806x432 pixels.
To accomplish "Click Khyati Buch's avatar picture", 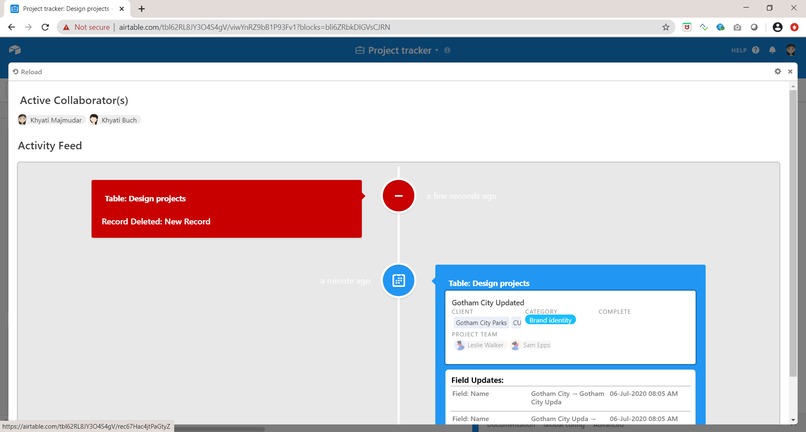I will [x=94, y=120].
